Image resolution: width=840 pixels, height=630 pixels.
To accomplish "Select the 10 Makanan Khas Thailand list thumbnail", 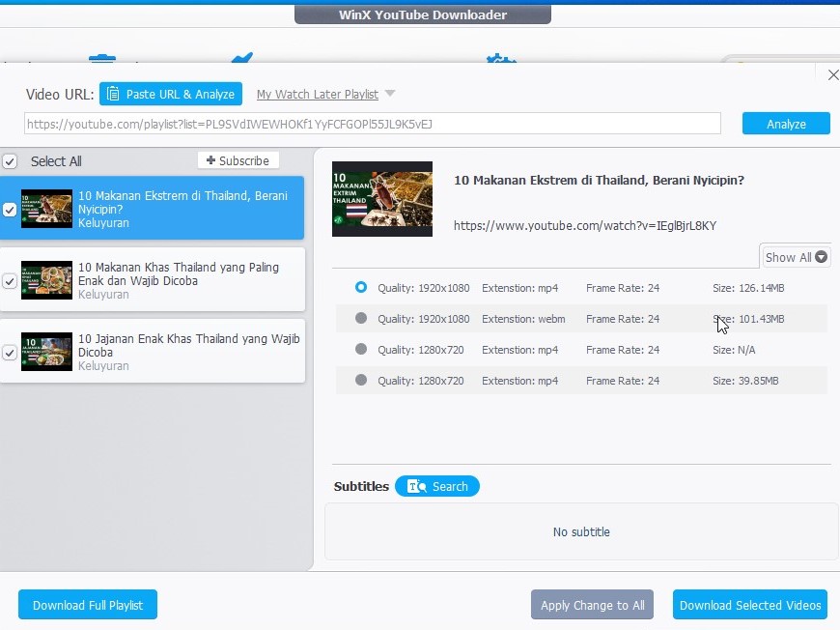I will tap(46, 280).
